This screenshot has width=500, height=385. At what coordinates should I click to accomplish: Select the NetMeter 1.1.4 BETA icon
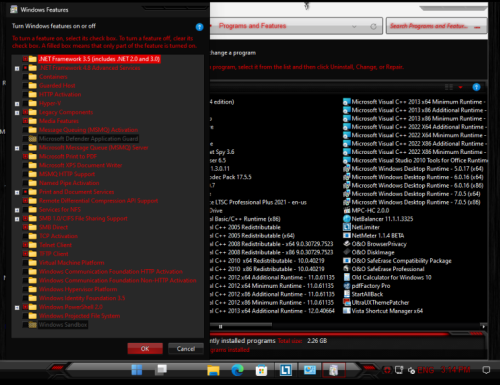pos(347,235)
